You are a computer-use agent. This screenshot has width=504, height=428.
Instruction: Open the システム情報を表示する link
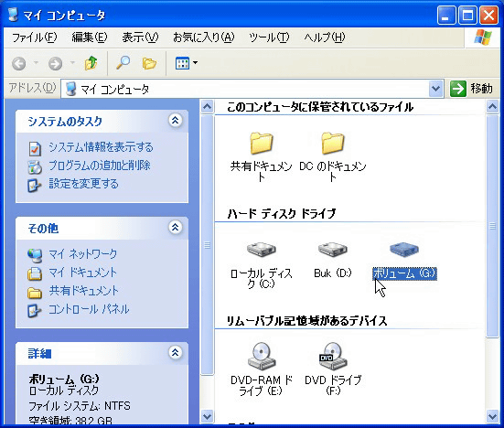pos(101,147)
